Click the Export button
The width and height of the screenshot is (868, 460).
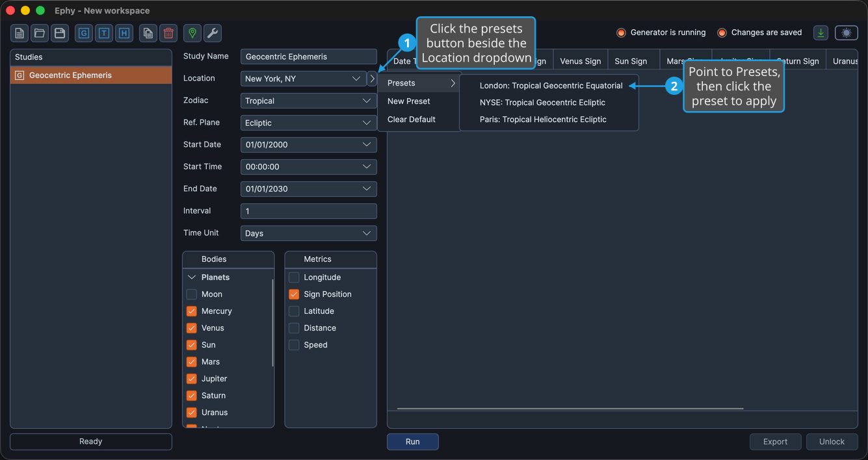coord(775,442)
